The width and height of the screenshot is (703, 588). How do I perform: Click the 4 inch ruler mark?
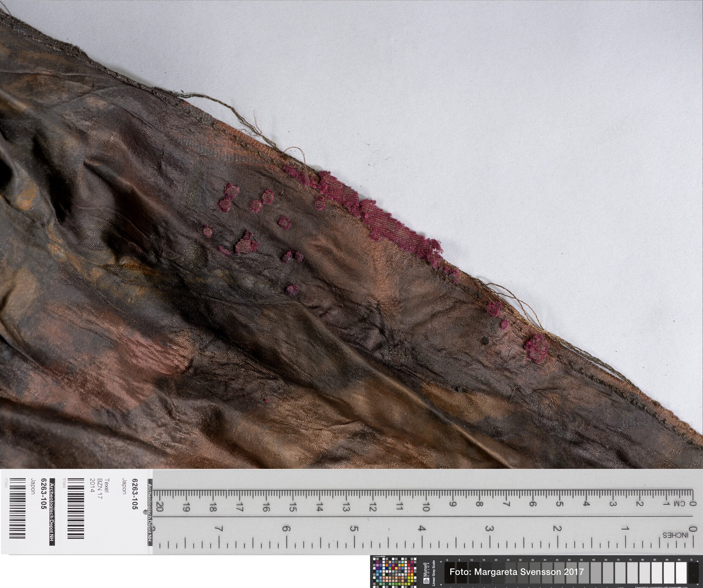[421, 528]
